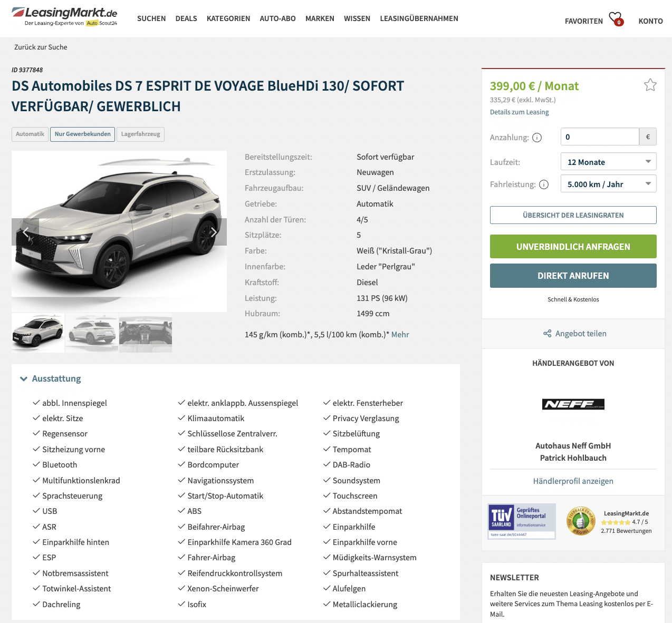Click the 131 PS (96 kW) value

(x=382, y=298)
